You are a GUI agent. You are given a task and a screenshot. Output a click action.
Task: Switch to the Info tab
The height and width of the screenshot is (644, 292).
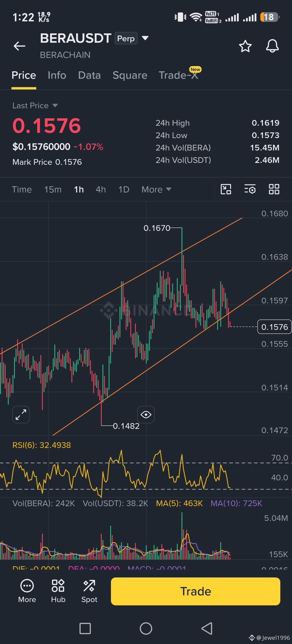pyautogui.click(x=57, y=75)
